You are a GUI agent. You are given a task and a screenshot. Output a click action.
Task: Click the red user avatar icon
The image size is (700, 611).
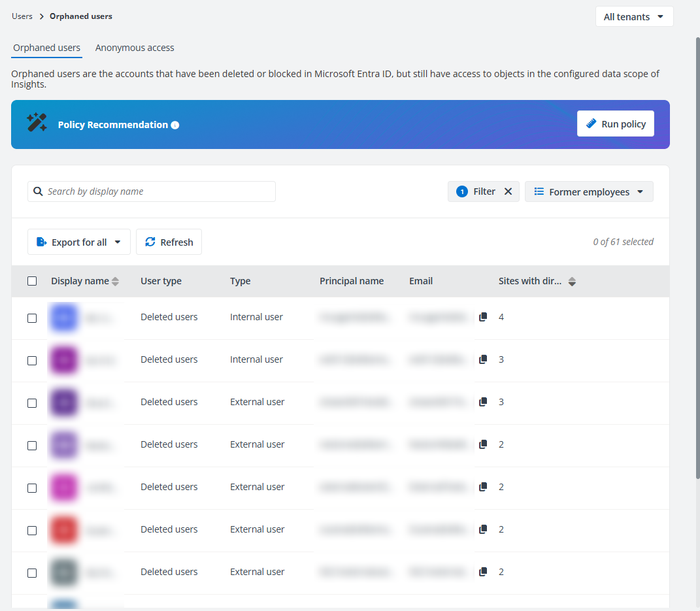(64, 530)
